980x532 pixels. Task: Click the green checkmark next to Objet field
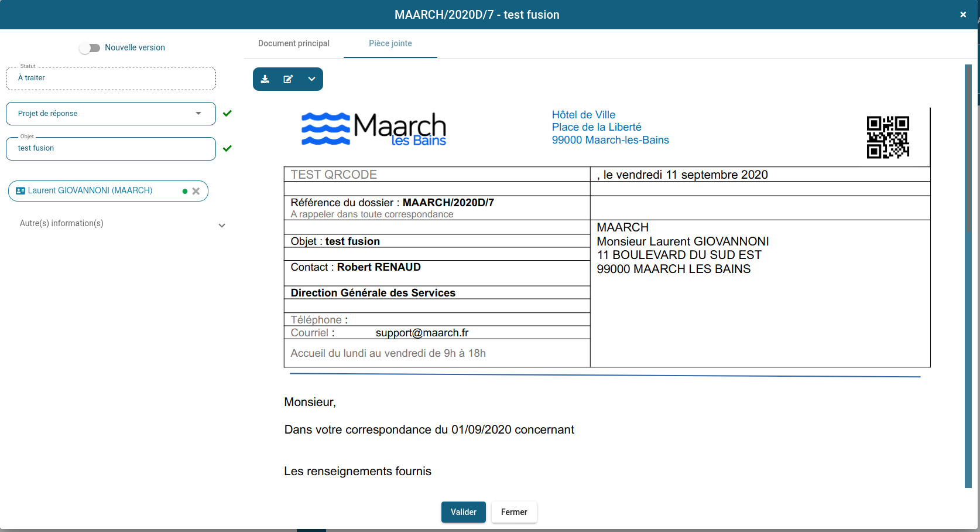pyautogui.click(x=227, y=148)
